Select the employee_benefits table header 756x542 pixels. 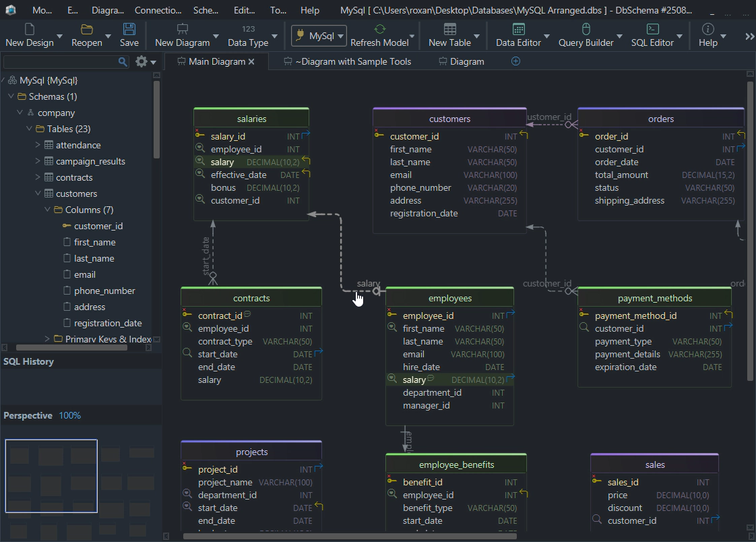(x=456, y=464)
